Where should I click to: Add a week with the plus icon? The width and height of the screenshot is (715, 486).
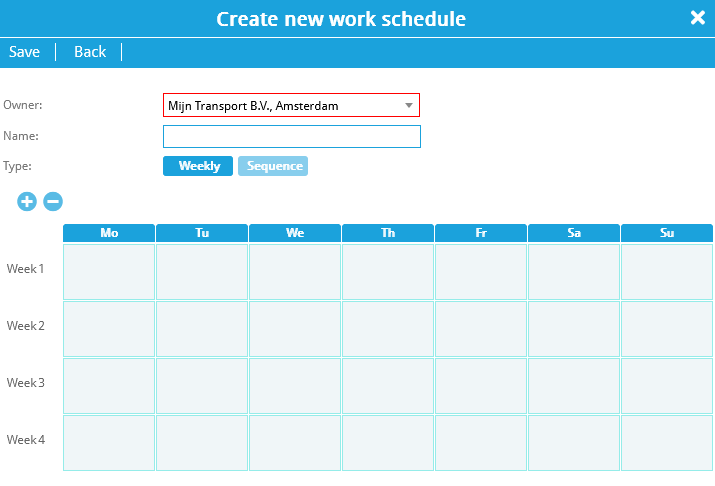pos(27,202)
